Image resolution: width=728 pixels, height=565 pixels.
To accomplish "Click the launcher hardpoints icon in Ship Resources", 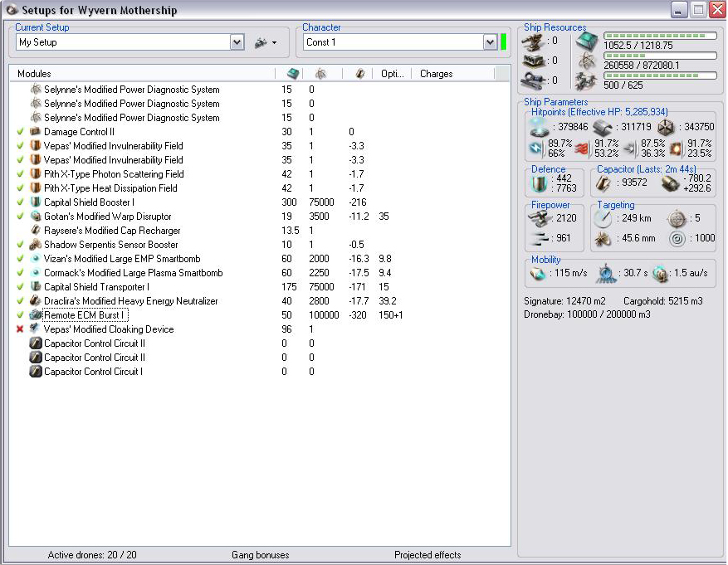I will coord(533,61).
